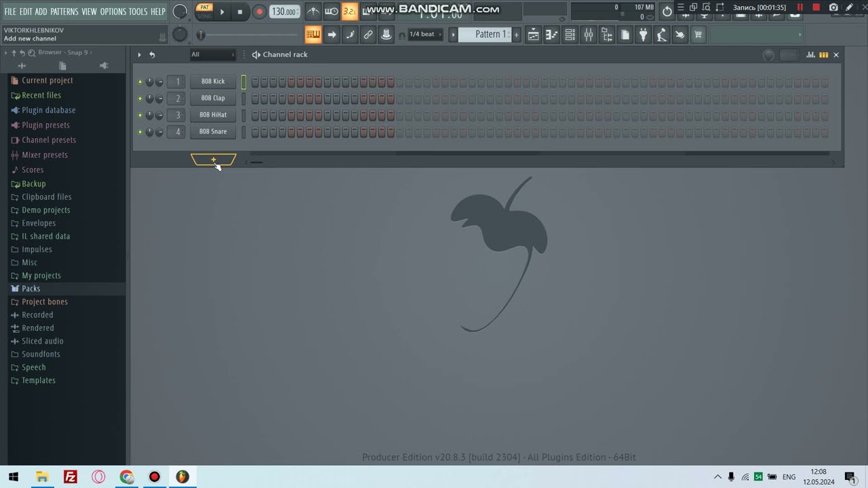The width and height of the screenshot is (868, 488).
Task: Click the Channel rack undo arrow icon
Action: tap(152, 55)
